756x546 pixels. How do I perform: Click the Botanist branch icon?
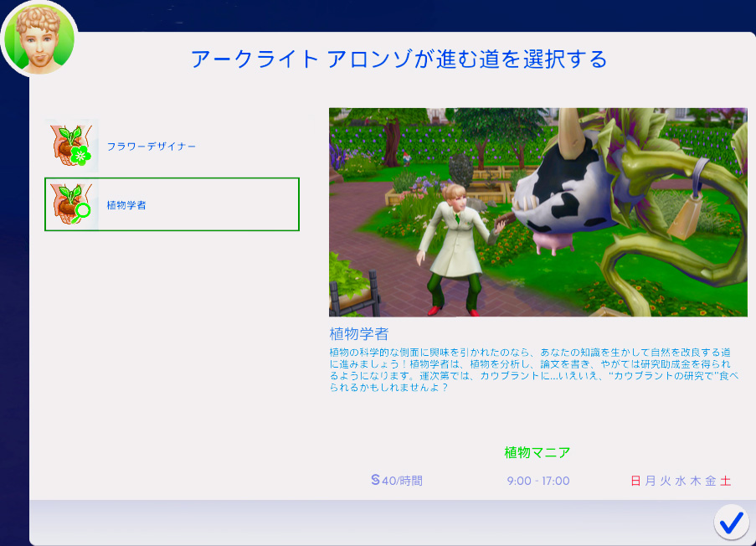click(72, 204)
